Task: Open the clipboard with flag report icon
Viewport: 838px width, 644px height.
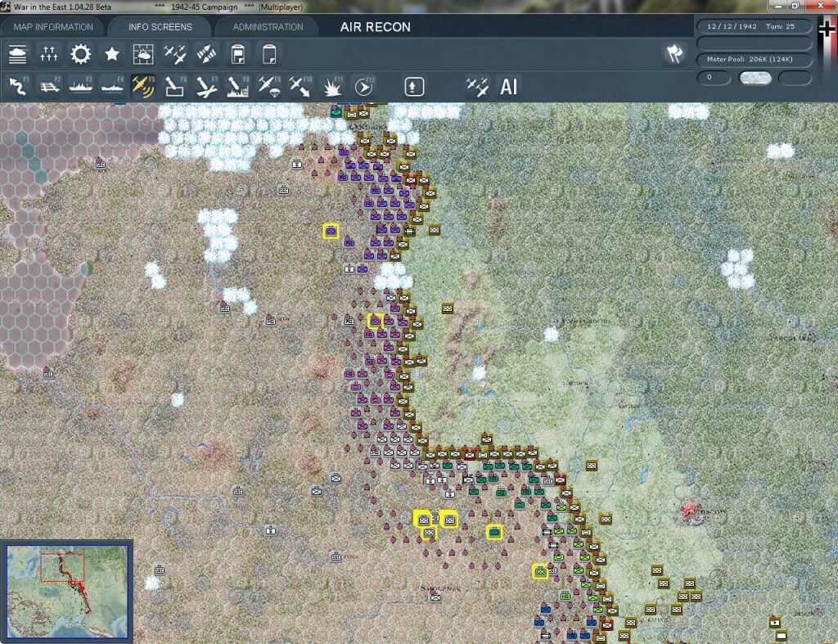Action: 238,55
